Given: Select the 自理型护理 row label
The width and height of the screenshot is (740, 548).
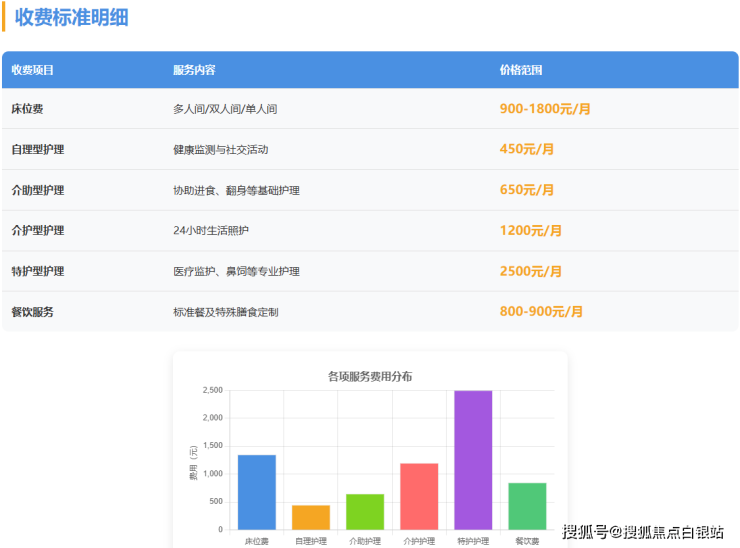Looking at the screenshot, I should click(38, 149).
